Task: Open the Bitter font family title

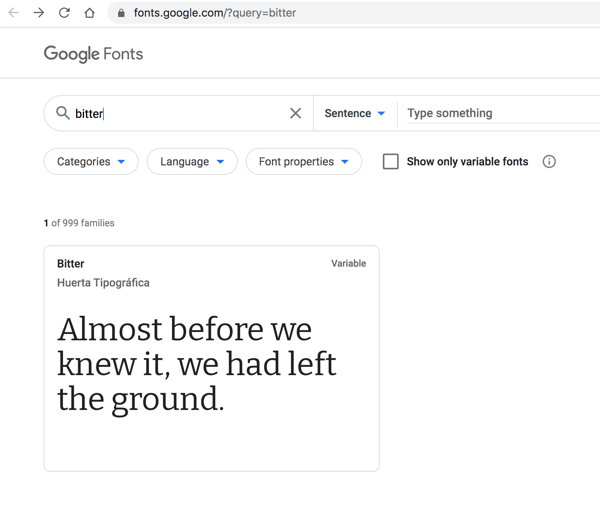Action: tap(70, 263)
